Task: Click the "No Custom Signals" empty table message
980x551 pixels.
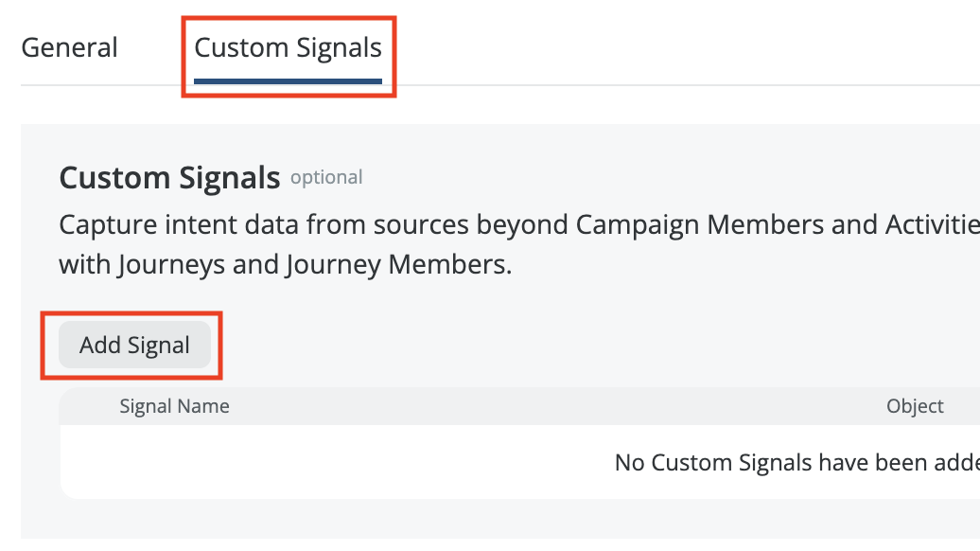Action: (796, 463)
